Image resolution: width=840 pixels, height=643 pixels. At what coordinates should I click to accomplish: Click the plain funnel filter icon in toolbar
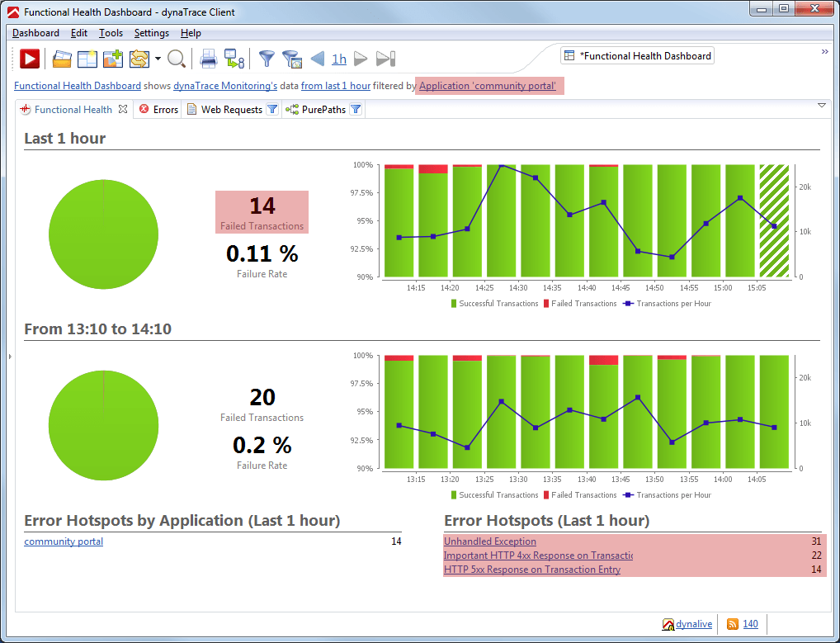coord(267,59)
